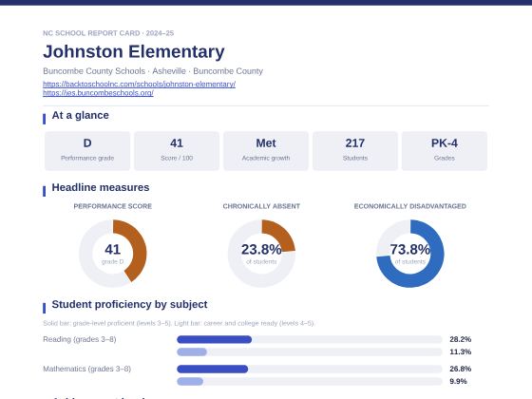Click the 11.3% value
This screenshot has width=532, height=399.
click(x=461, y=351)
